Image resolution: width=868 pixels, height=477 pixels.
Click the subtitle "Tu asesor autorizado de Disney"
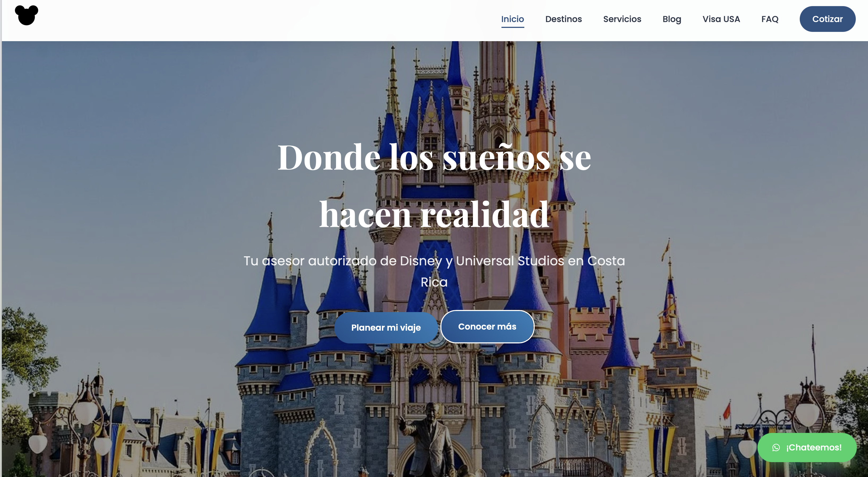coord(343,261)
